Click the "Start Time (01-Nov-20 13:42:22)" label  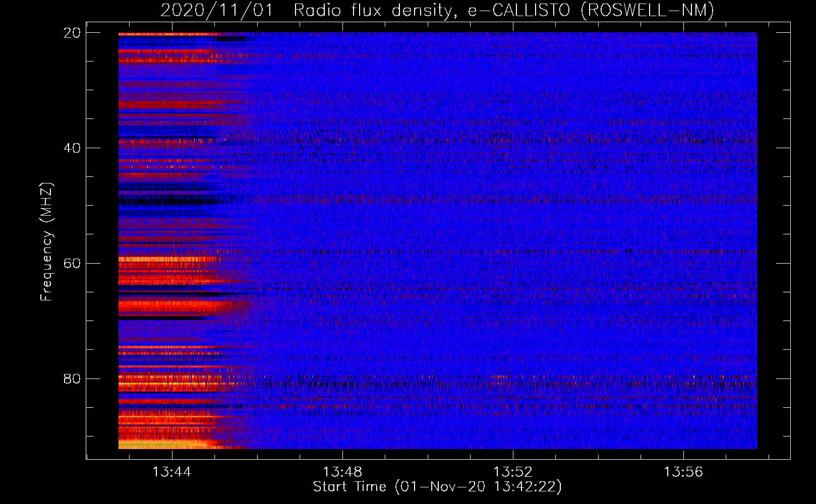(437, 487)
